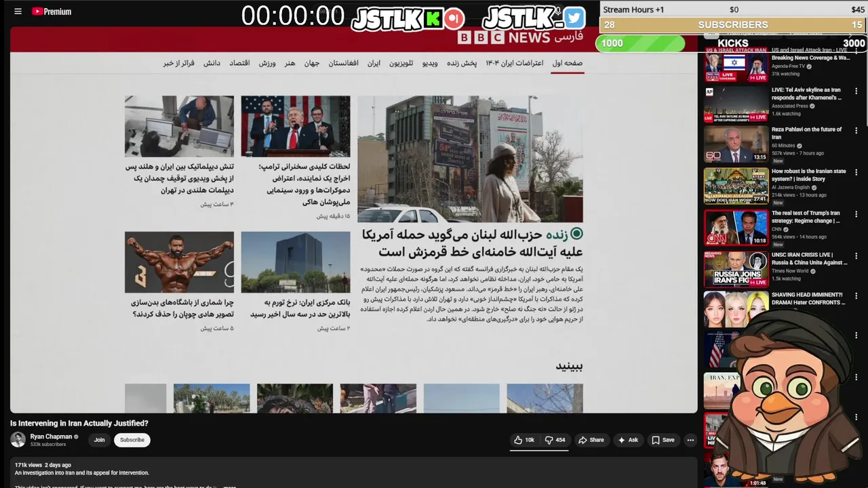Open options for 'How robust is the Iranian state' video

point(856,173)
